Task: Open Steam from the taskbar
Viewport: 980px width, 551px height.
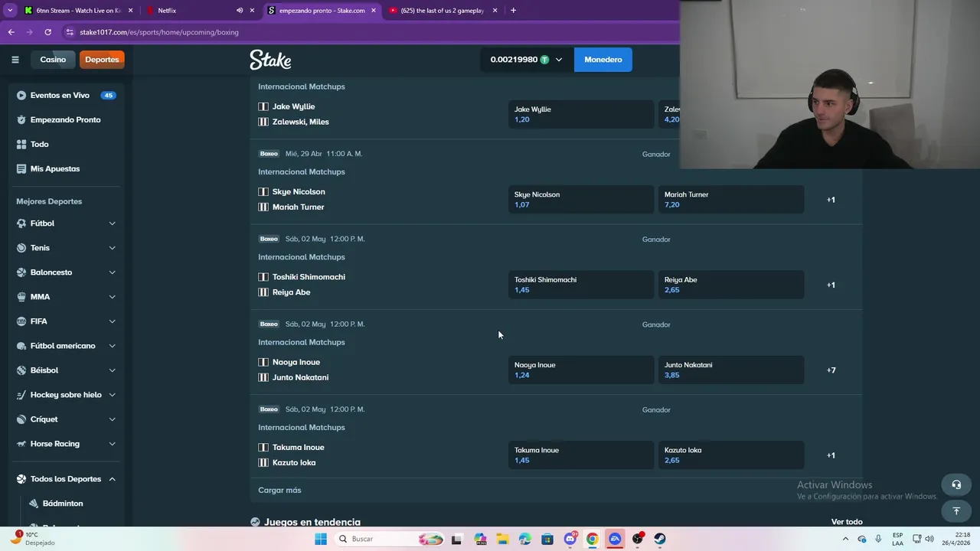Action: pos(660,539)
